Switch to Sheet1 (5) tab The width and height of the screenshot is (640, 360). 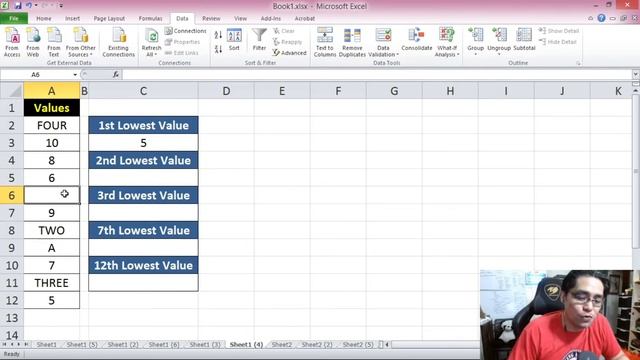pyautogui.click(x=82, y=344)
